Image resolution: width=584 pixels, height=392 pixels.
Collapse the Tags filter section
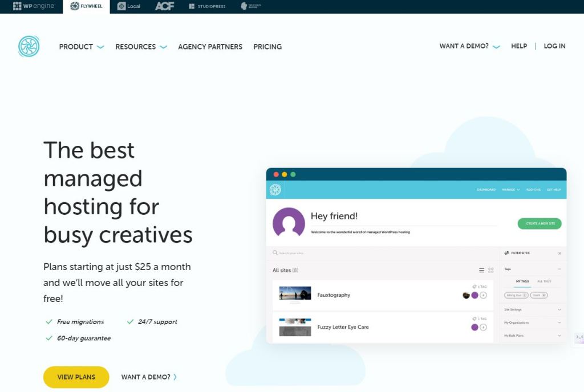(x=559, y=269)
